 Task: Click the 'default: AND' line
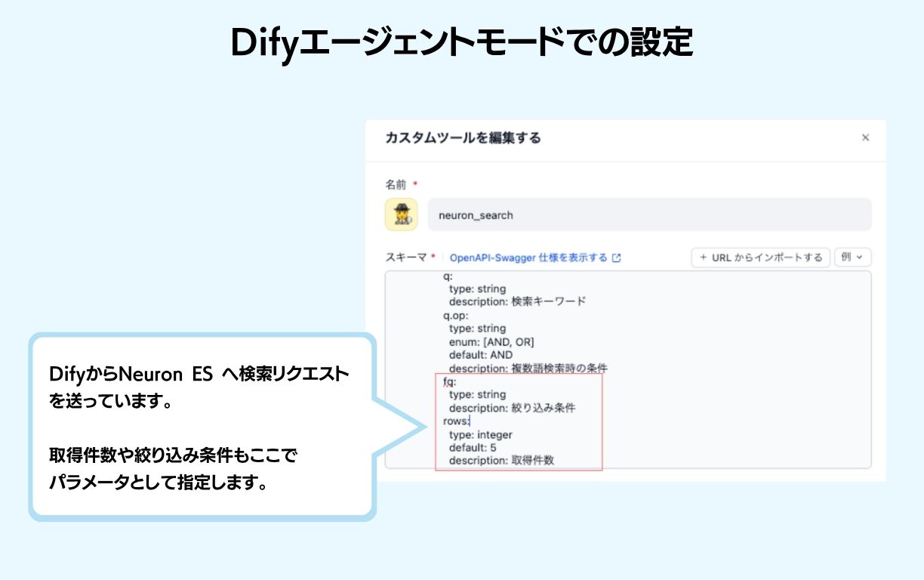tap(481, 355)
